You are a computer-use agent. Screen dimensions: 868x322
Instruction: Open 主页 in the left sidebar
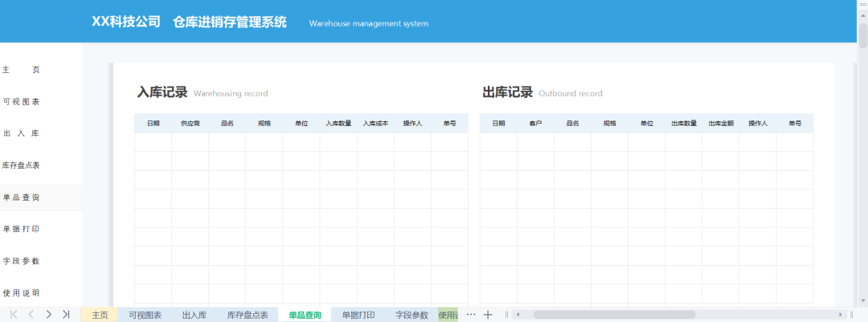pyautogui.click(x=21, y=70)
